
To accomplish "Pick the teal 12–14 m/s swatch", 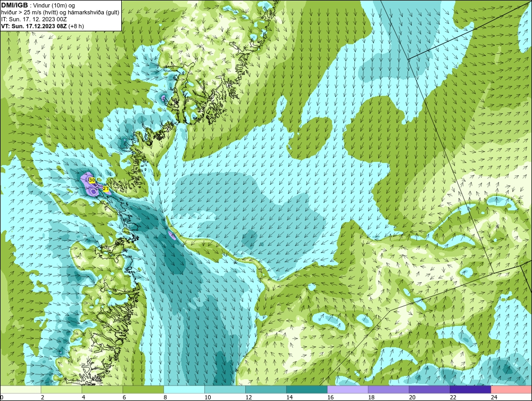I will coord(266,389).
